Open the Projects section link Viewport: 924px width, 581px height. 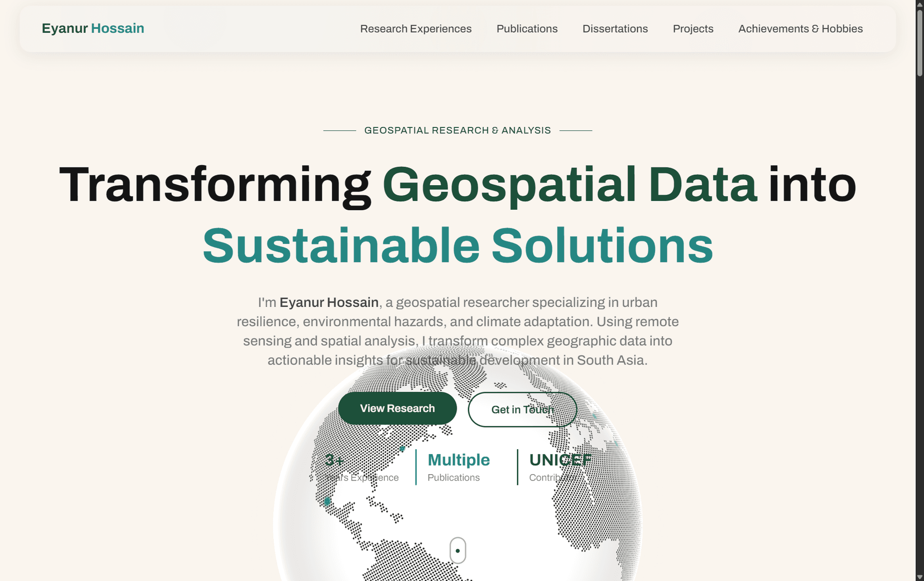[693, 29]
